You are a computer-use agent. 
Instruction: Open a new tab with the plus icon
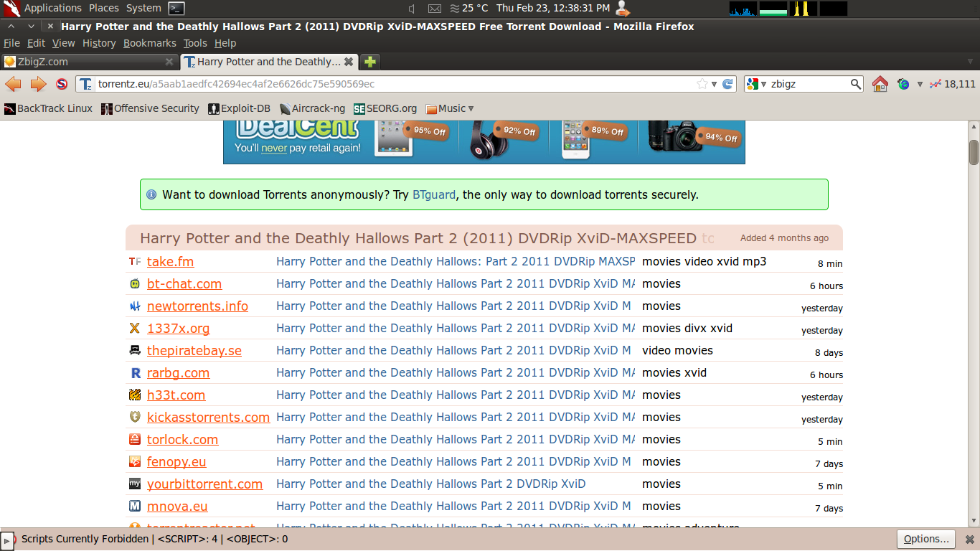(369, 62)
